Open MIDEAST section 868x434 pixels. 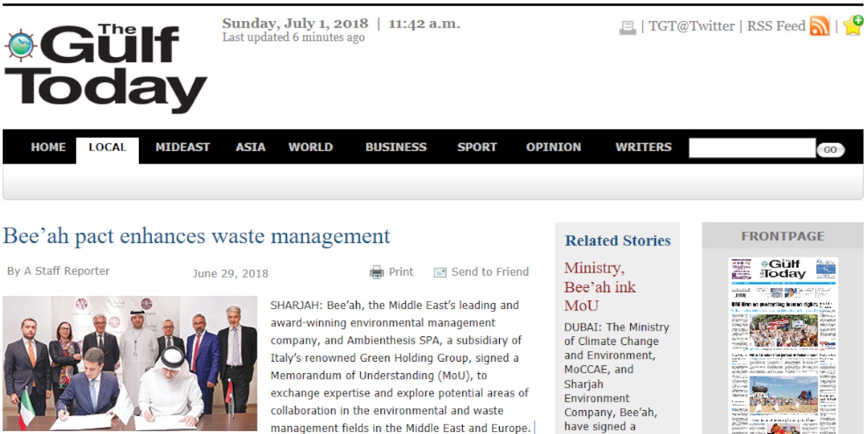click(x=182, y=147)
